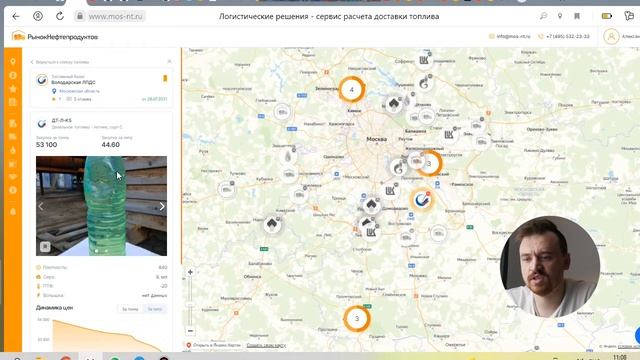Click the battery saver icon in browser toolbar
Viewport: 640px width, 360px height.
point(607,16)
